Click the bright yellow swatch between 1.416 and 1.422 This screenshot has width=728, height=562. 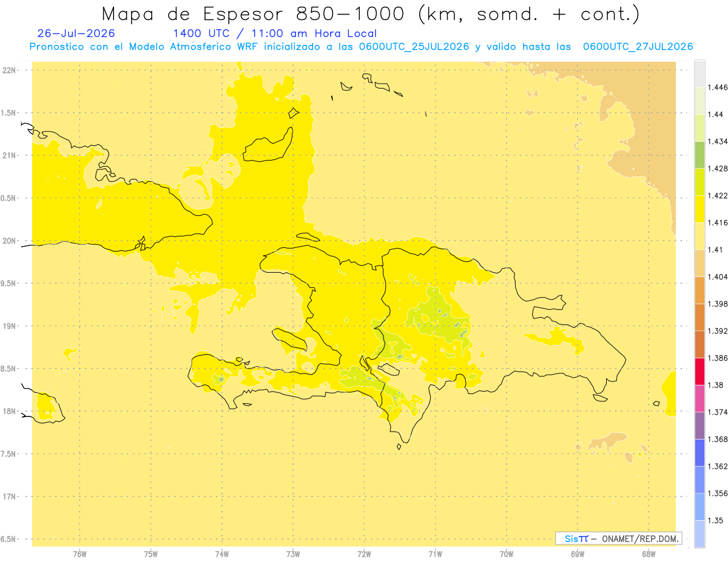pos(700,209)
